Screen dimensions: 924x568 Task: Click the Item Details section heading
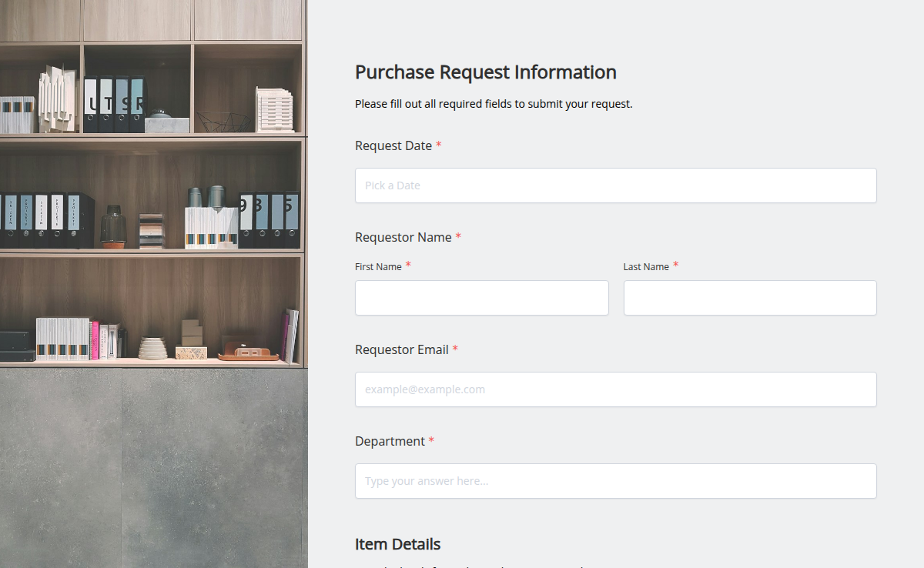click(x=397, y=544)
